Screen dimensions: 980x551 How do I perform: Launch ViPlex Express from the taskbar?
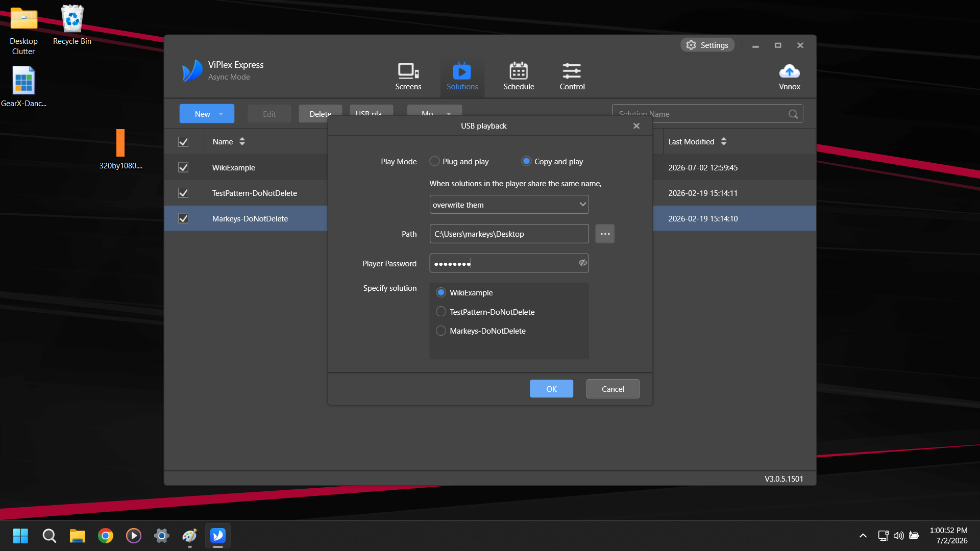(x=218, y=536)
